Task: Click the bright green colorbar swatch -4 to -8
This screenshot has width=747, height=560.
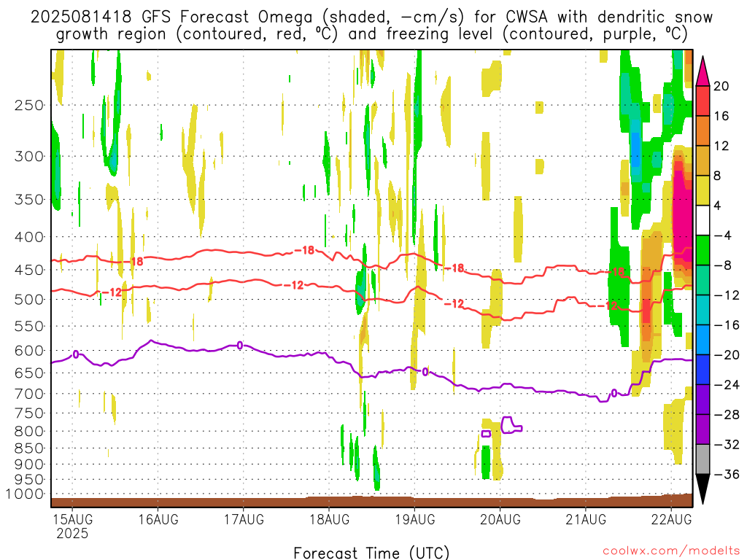Action: (x=703, y=250)
